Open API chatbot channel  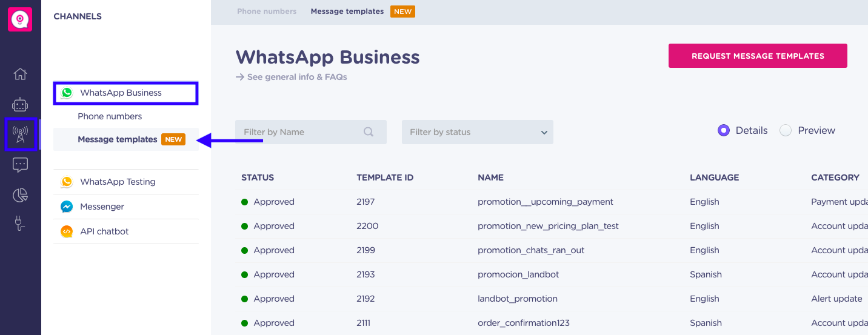[x=126, y=231]
